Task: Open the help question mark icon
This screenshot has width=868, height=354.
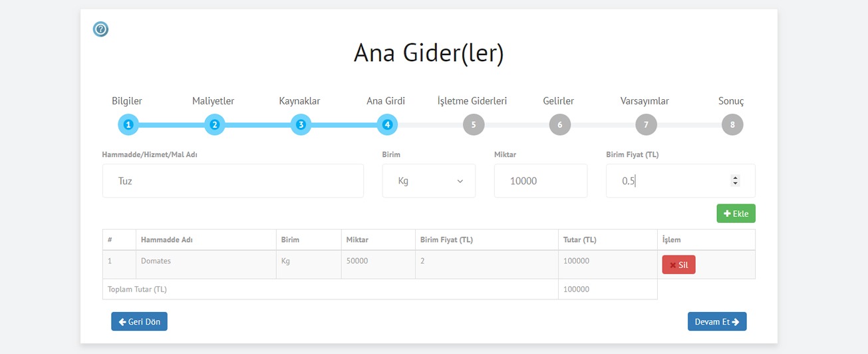Action: (100, 29)
